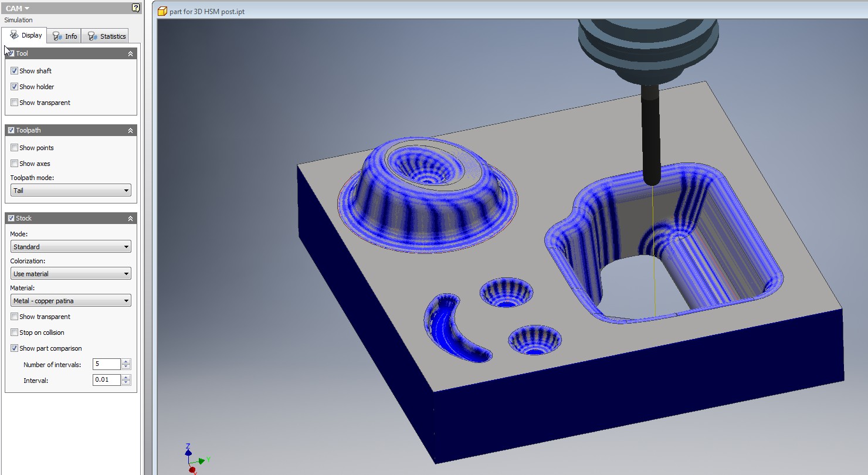The width and height of the screenshot is (868, 475).
Task: Select the Display tab
Action: point(25,35)
